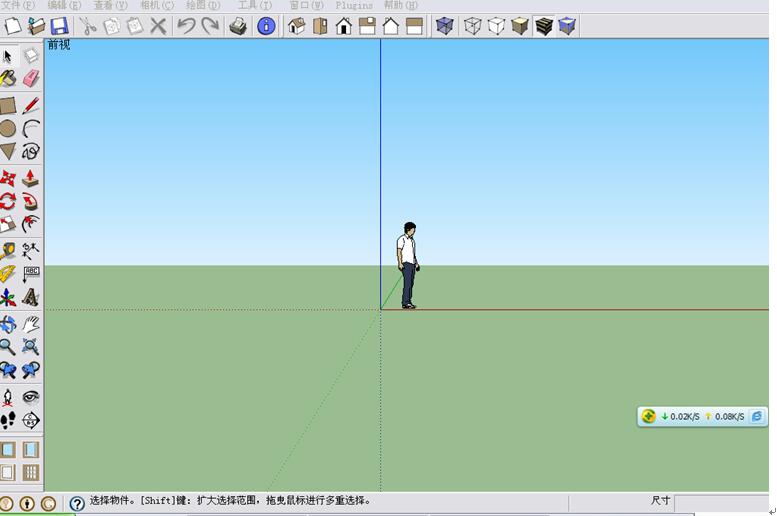Click the help question mark in status bar
The image size is (777, 516).
click(77, 504)
